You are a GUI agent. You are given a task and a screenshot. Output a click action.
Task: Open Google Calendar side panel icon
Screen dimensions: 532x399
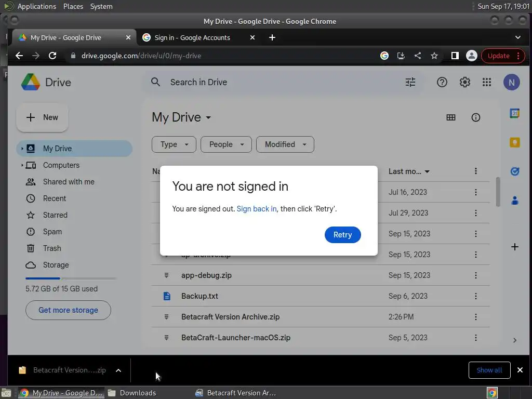(x=515, y=113)
